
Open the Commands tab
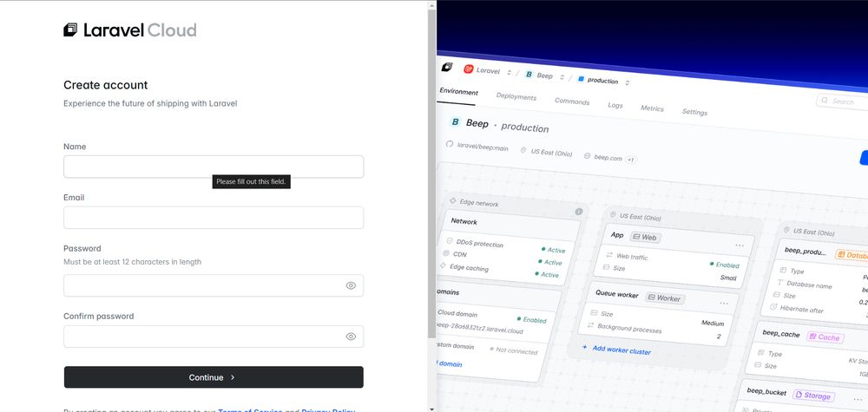(x=572, y=101)
